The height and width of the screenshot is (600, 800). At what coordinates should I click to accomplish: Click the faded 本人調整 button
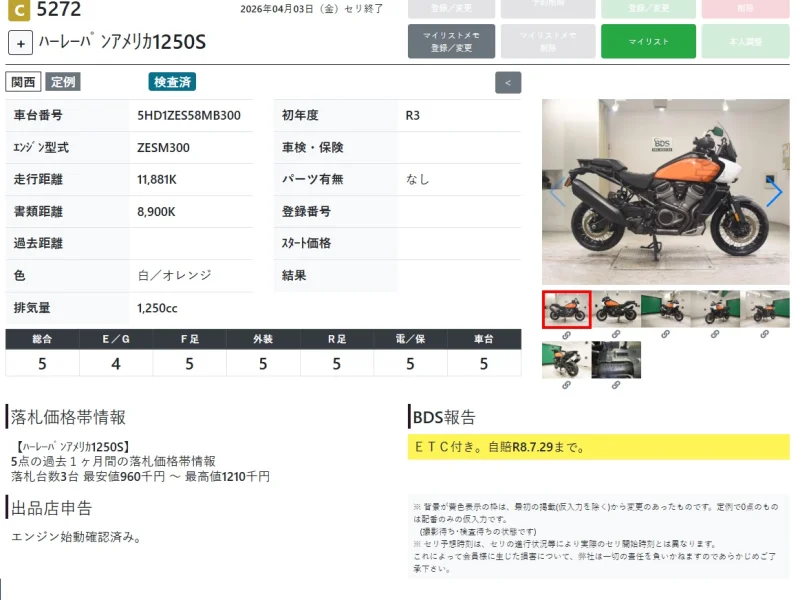coord(745,41)
